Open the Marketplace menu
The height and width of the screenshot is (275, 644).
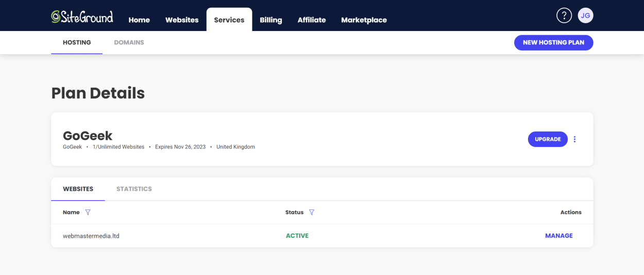[364, 20]
